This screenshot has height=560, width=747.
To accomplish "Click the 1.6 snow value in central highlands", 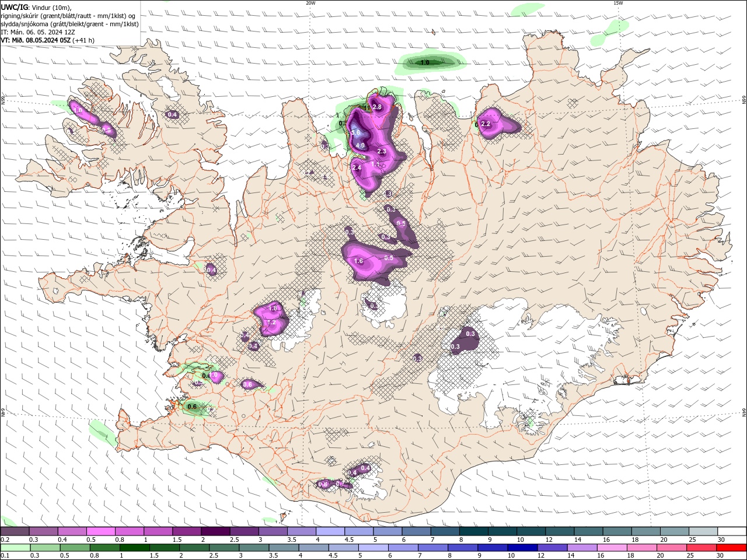I will (359, 261).
